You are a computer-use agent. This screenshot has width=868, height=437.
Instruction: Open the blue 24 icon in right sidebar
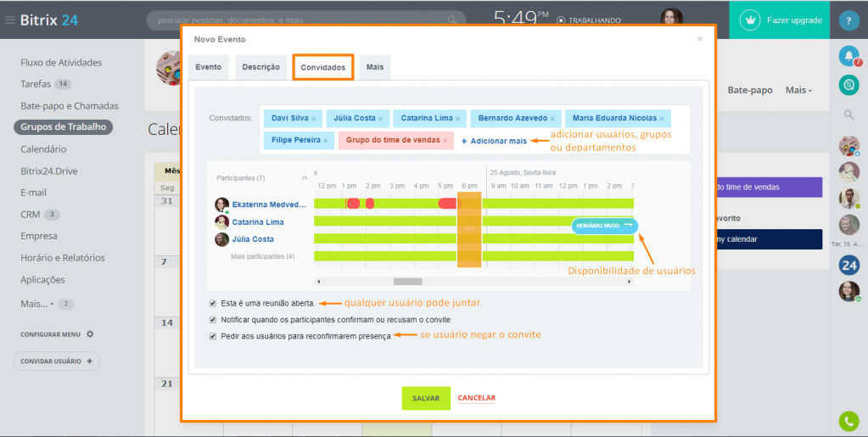[848, 266]
